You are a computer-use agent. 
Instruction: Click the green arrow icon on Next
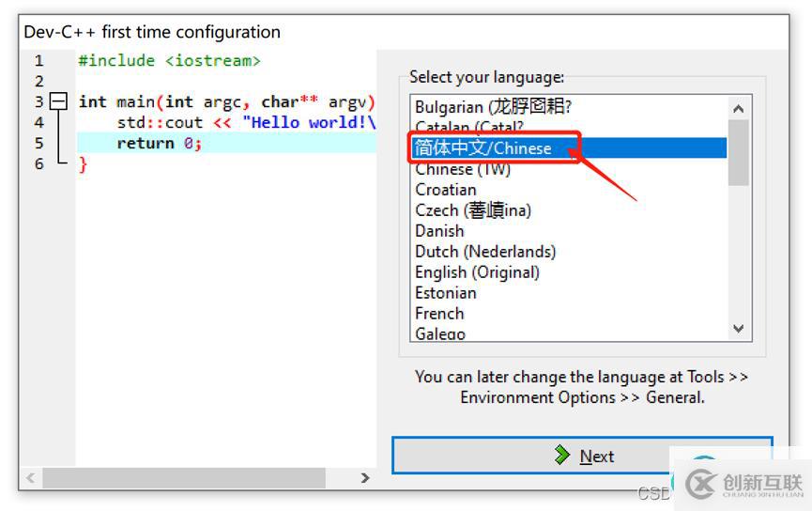point(562,455)
